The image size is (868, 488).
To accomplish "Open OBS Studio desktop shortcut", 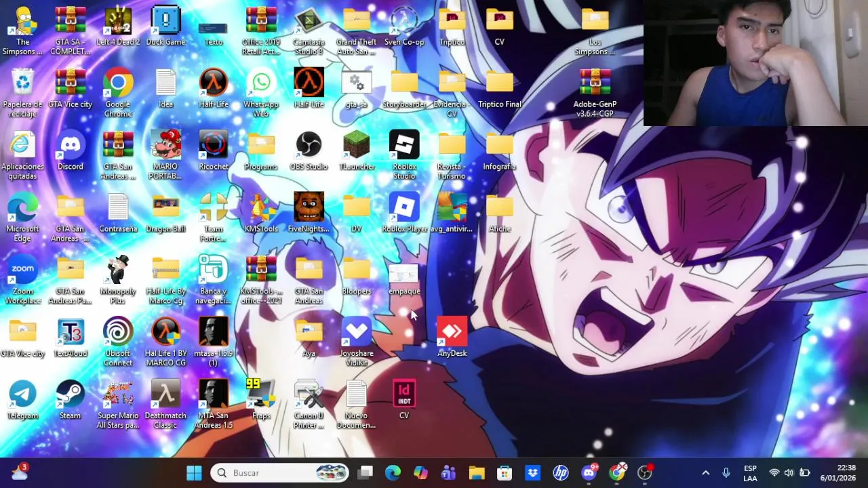I will [309, 151].
